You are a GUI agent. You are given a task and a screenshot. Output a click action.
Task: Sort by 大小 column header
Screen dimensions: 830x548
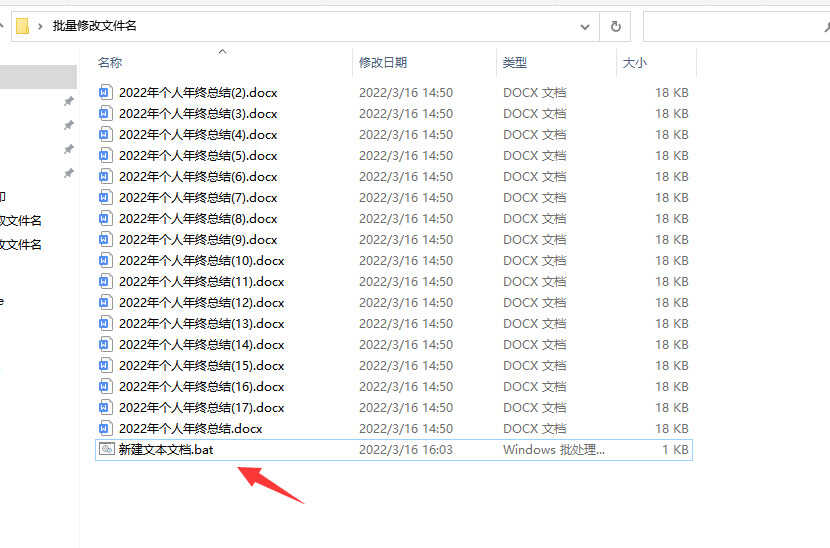pos(635,63)
